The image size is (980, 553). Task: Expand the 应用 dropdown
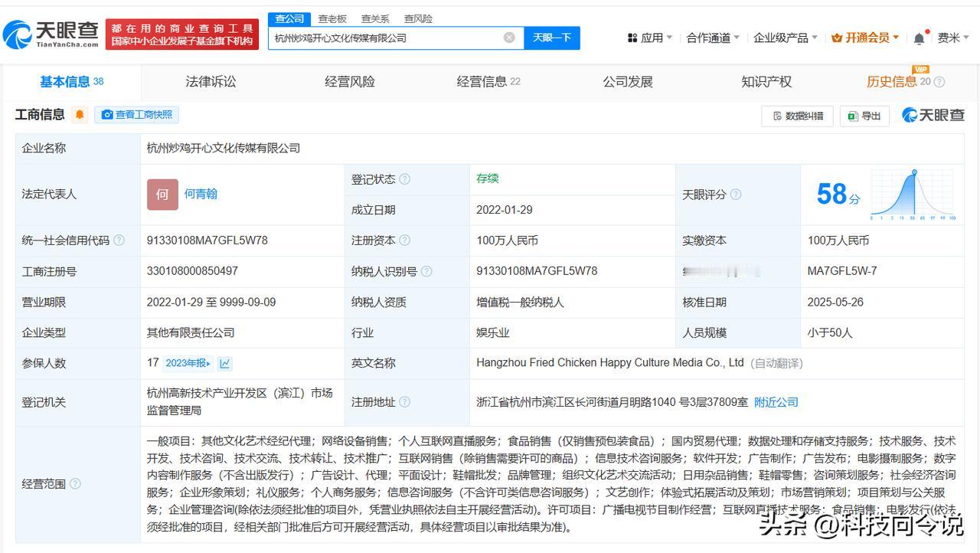tap(650, 38)
